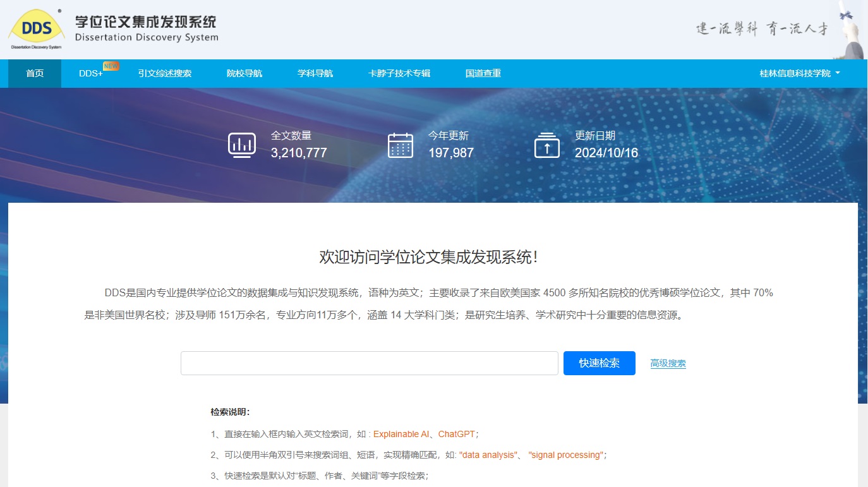Click the calendar icon for yearly updates

point(400,145)
